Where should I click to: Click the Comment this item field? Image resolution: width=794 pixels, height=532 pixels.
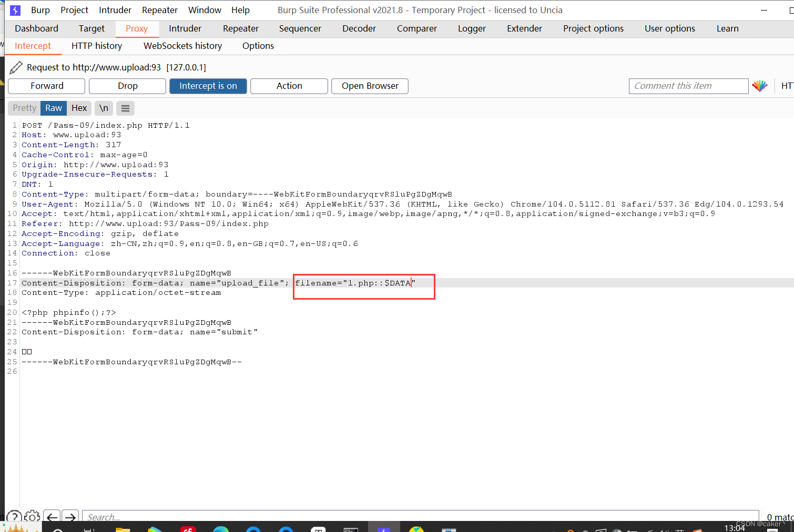[x=688, y=86]
